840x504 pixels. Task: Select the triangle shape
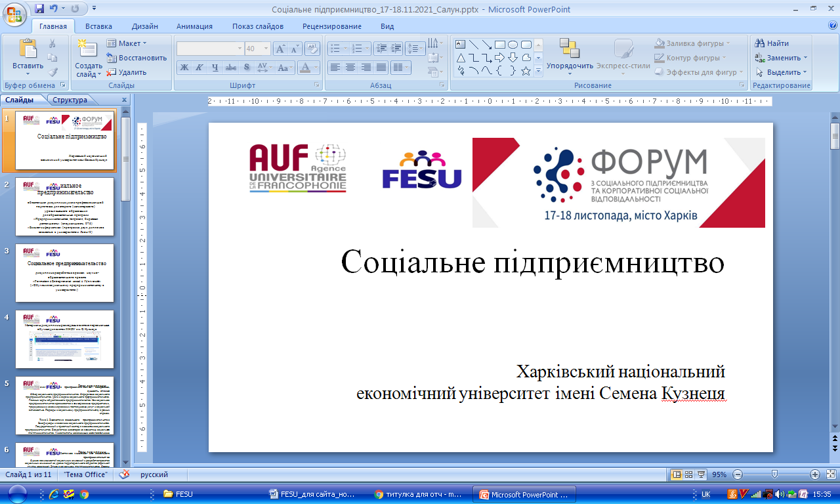[x=461, y=58]
